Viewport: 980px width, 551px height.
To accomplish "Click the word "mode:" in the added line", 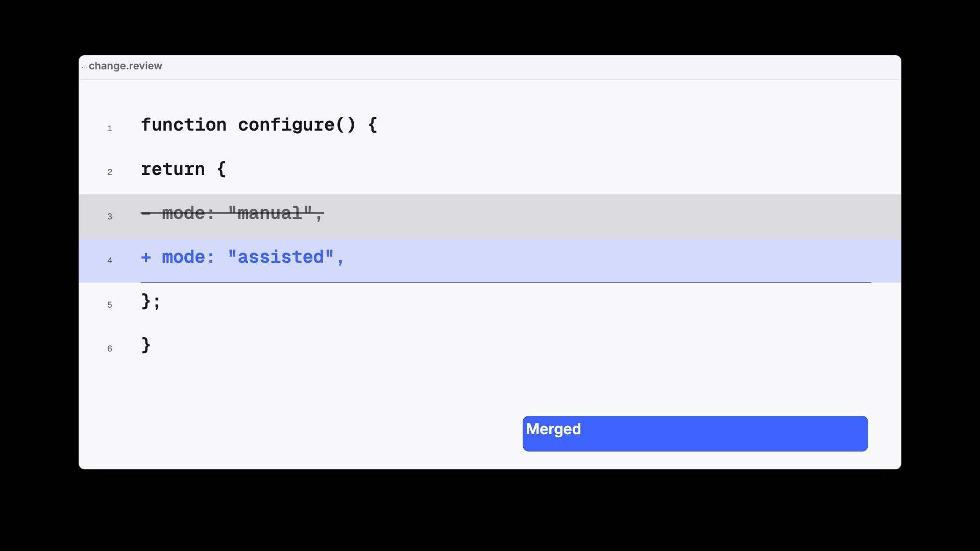I will coord(189,257).
